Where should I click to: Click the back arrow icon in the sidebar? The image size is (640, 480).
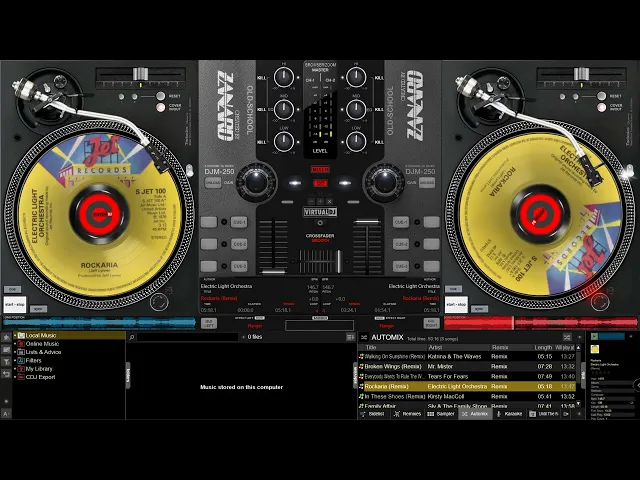[x=6, y=373]
